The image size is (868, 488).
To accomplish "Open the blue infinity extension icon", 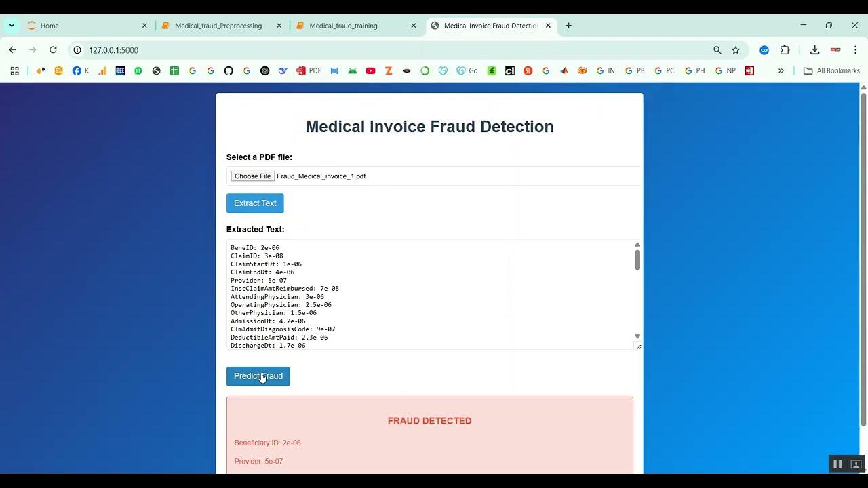I will (x=764, y=50).
